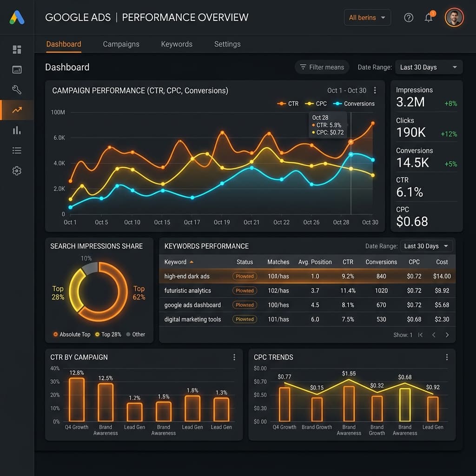Image resolution: width=476 pixels, height=476 pixels.
Task: Toggle CPC series in chart legend
Action: pyautogui.click(x=316, y=104)
